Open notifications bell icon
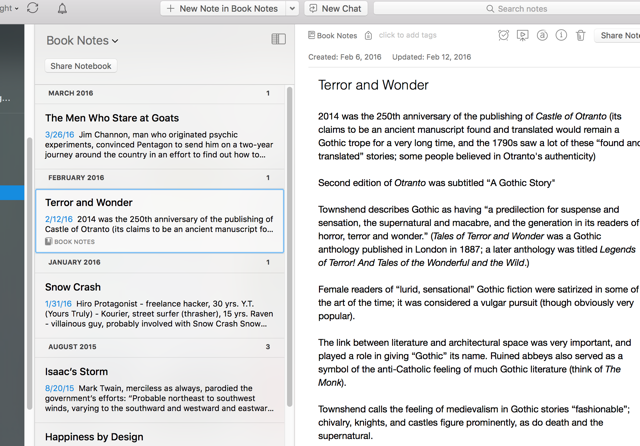Viewport: 640px width, 446px height. point(62,9)
